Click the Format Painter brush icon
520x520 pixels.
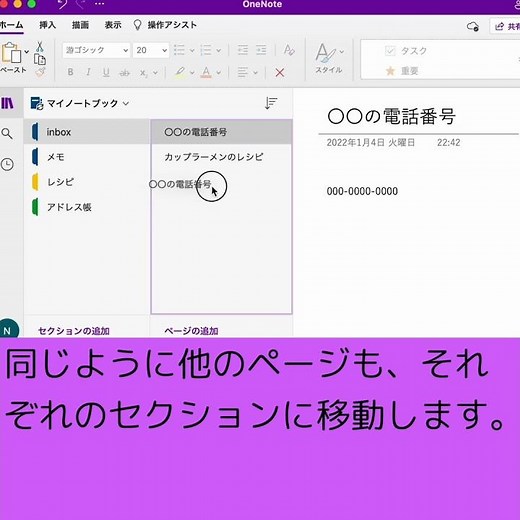[40, 72]
